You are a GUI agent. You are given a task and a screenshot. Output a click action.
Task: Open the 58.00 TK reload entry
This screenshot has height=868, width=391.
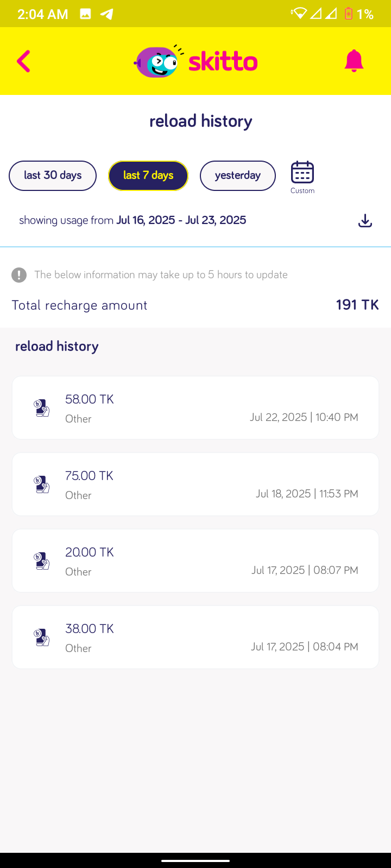tap(195, 407)
